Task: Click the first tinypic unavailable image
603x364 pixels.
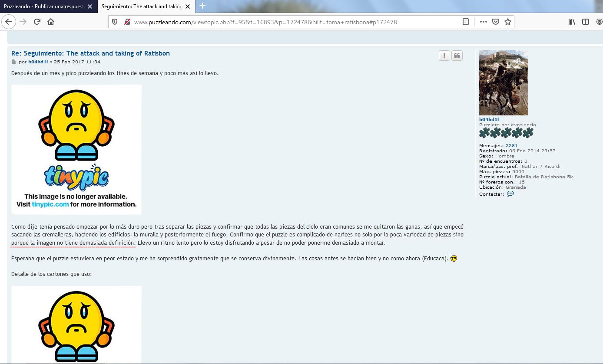Action: click(x=76, y=150)
